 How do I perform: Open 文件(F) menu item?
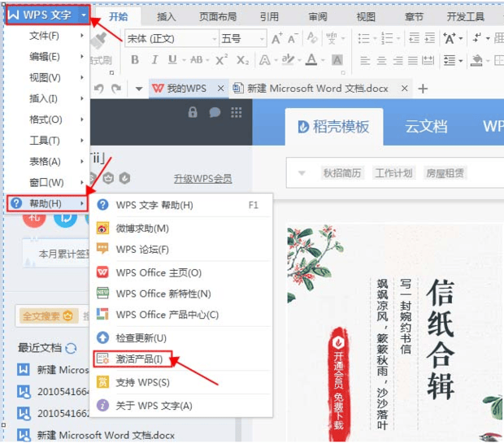46,36
